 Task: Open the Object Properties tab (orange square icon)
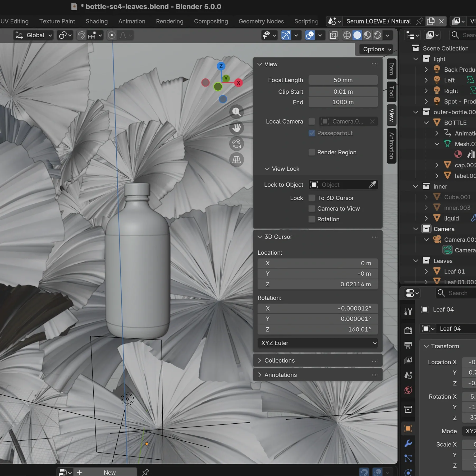pyautogui.click(x=408, y=428)
